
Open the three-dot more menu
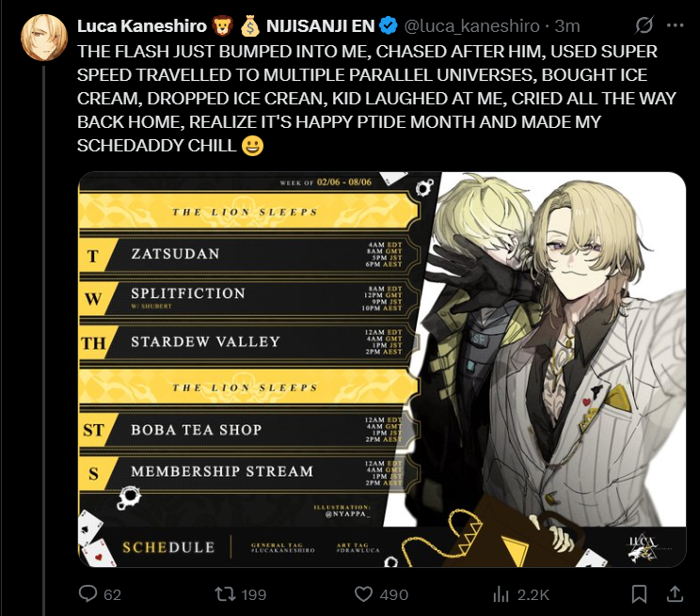(x=675, y=25)
